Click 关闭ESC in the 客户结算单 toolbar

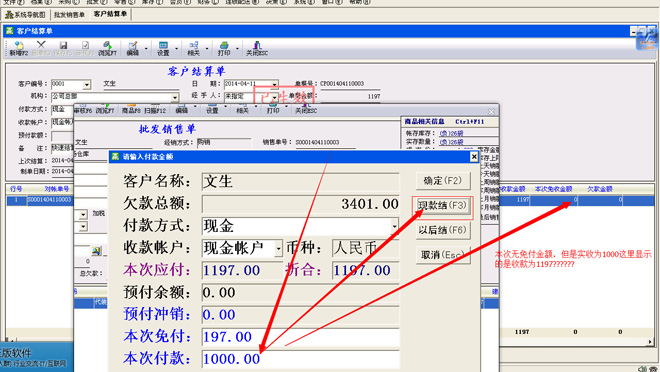257,49
